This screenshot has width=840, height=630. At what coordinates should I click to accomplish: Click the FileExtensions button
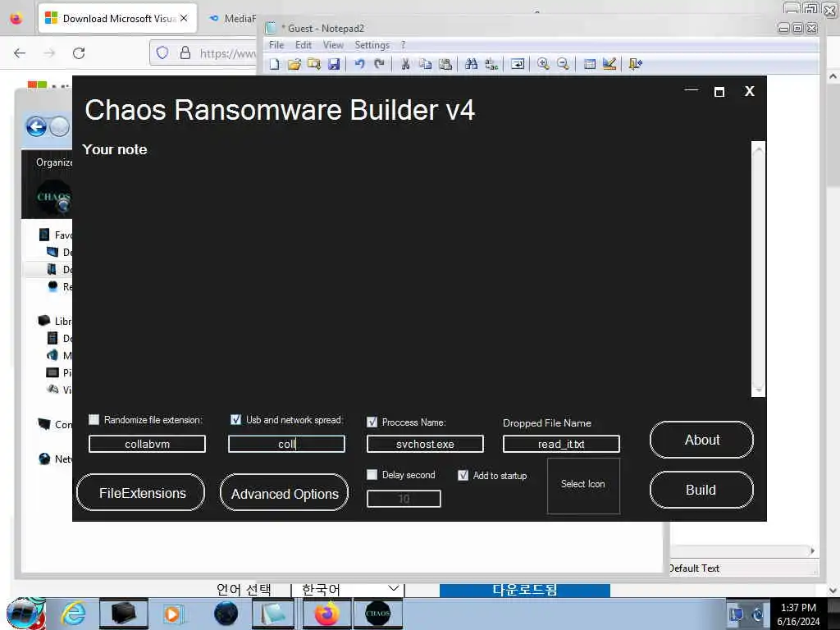coord(141,493)
